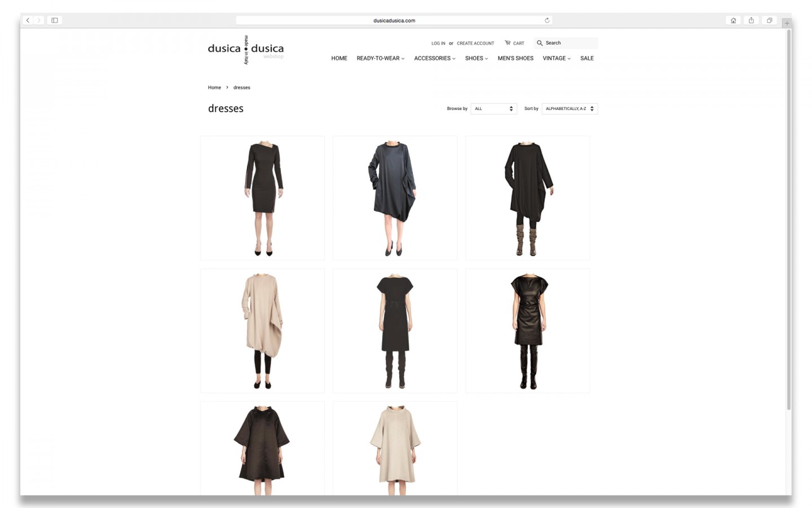The image size is (812, 508).
Task: Expand the READY-TO-WEAR menu
Action: click(x=380, y=58)
